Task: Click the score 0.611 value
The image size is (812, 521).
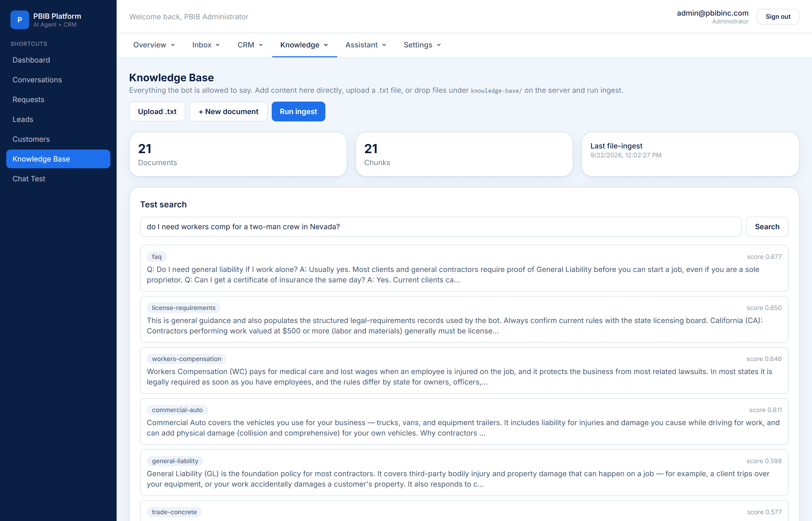Action: pyautogui.click(x=765, y=410)
